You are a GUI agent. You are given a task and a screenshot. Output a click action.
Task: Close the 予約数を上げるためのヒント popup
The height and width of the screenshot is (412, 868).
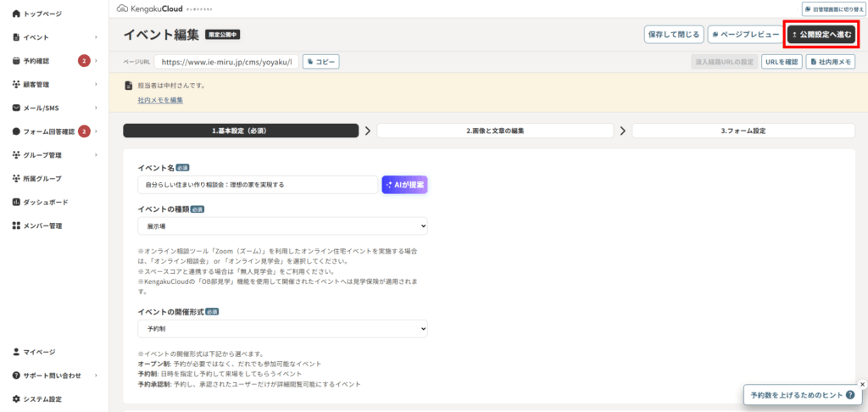point(862,384)
